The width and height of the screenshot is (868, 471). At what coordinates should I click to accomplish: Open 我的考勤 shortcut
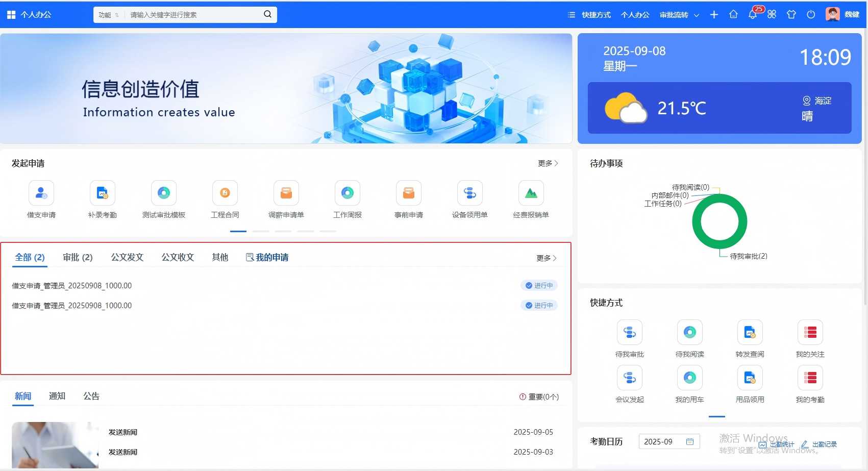[x=810, y=379]
